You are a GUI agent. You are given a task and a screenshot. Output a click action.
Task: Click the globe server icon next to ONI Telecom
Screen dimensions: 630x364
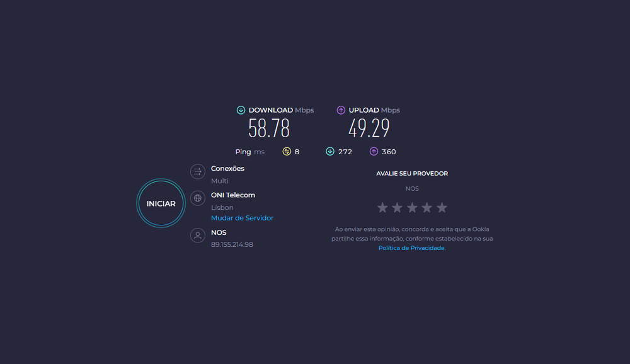(198, 198)
